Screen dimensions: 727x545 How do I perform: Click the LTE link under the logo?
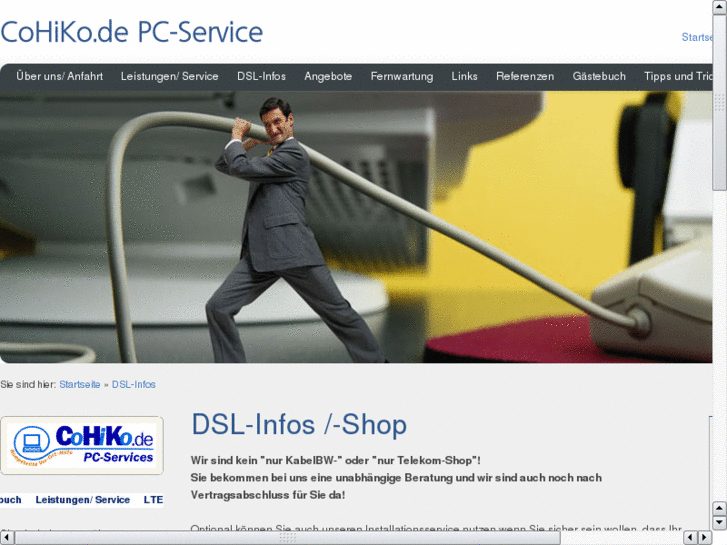(x=153, y=500)
